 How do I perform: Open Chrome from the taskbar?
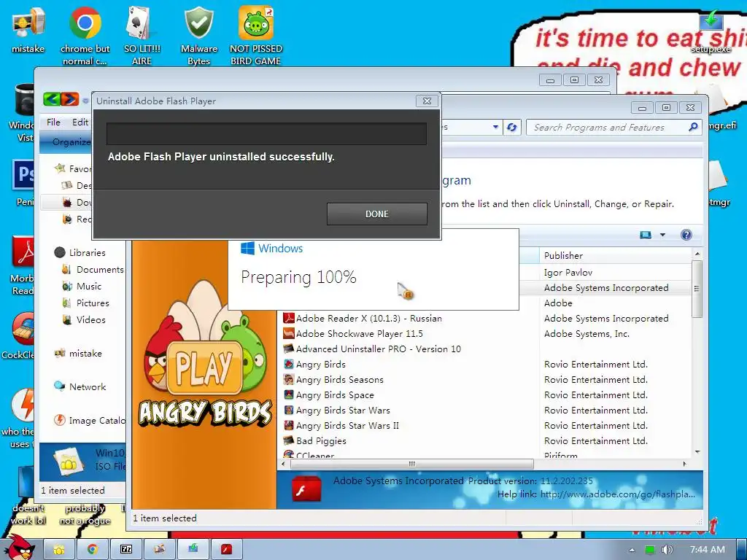click(x=92, y=550)
